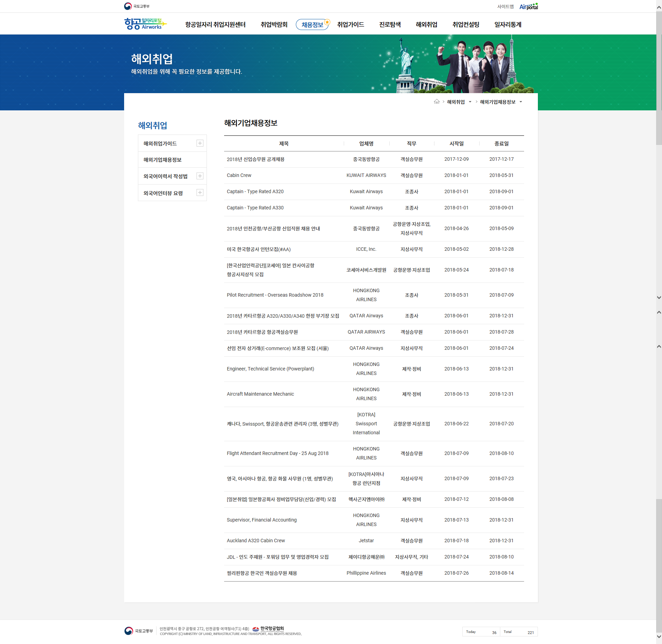Open Captain - Type Rated A320 posting
The height and width of the screenshot is (644, 662).
coord(255,191)
